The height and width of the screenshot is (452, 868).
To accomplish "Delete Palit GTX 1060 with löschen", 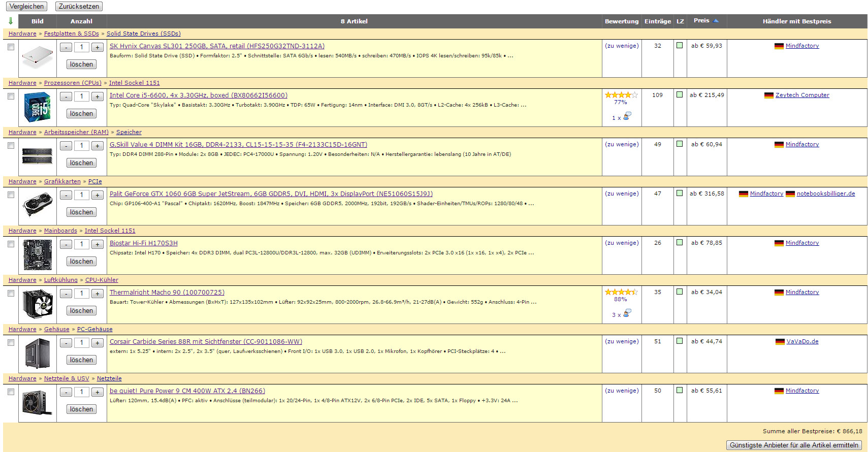I will [x=81, y=212].
